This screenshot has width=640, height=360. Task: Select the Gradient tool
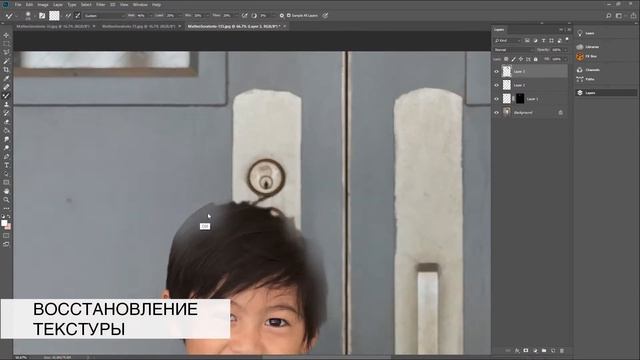click(x=6, y=131)
